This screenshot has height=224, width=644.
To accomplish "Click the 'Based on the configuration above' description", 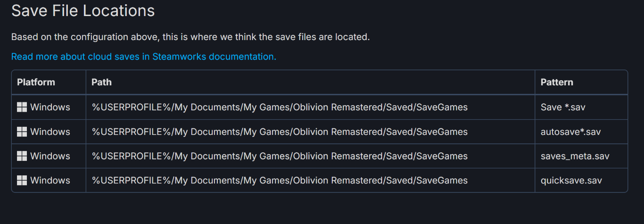I will point(190,37).
